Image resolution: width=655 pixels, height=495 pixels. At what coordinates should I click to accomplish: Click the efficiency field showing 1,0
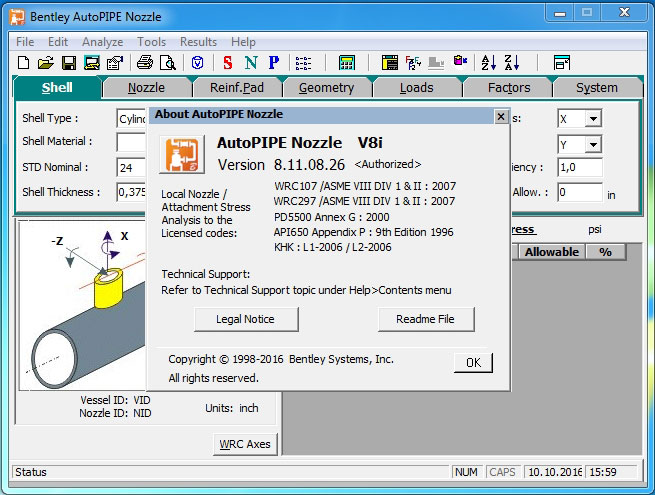point(580,168)
